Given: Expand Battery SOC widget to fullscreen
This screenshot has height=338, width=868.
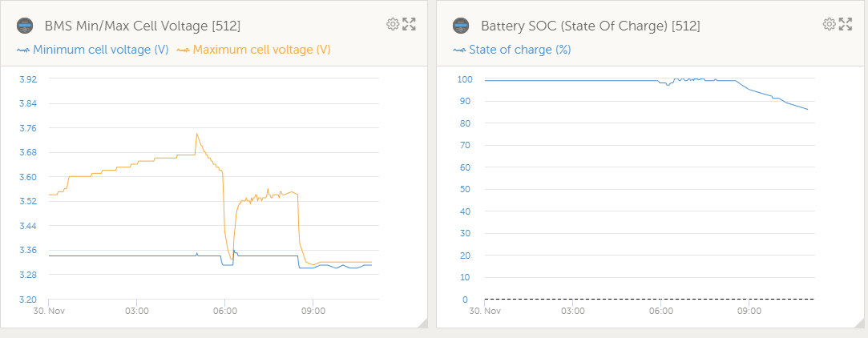Looking at the screenshot, I should [846, 24].
